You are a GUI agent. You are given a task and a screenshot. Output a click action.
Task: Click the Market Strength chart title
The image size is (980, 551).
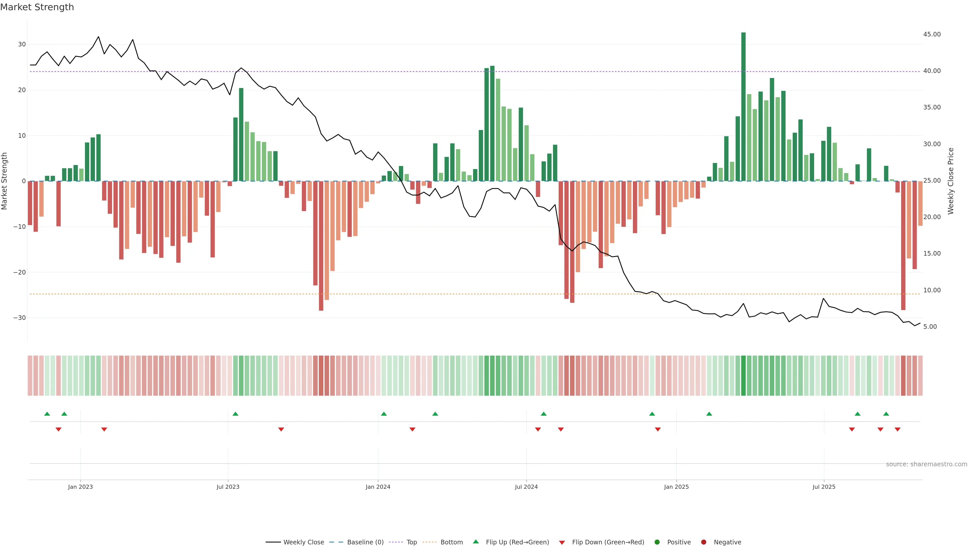[x=37, y=7]
